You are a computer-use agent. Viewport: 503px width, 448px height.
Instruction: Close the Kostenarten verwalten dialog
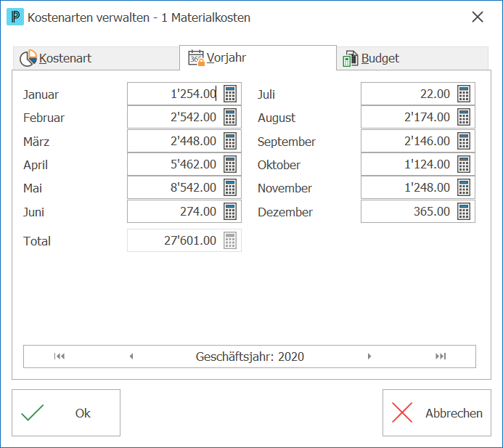(478, 17)
